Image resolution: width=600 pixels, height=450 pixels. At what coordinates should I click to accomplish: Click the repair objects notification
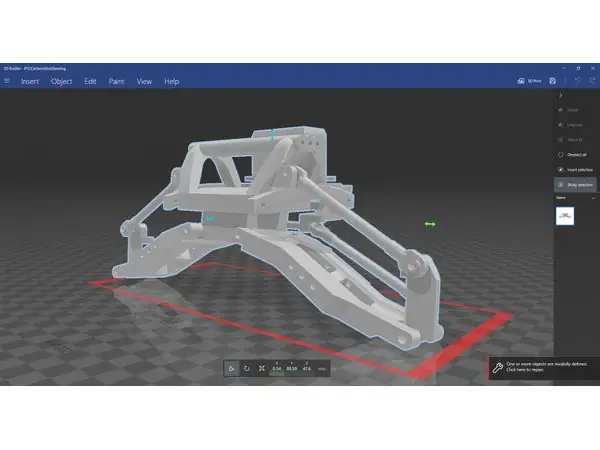coord(544,368)
